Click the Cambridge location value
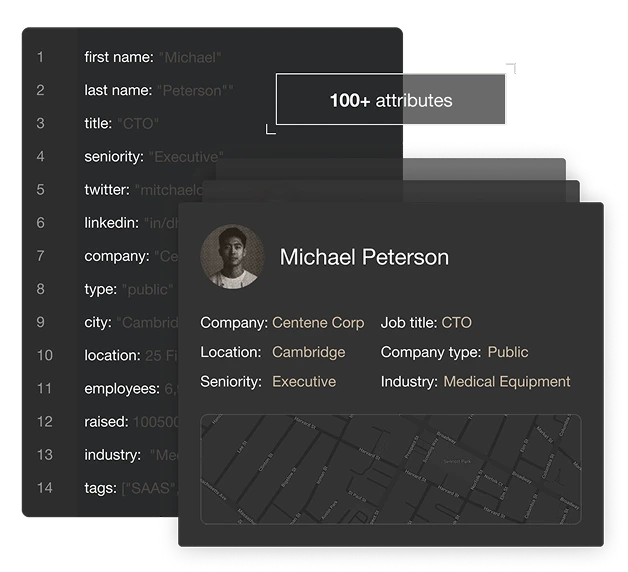The height and width of the screenshot is (572, 628). (308, 352)
